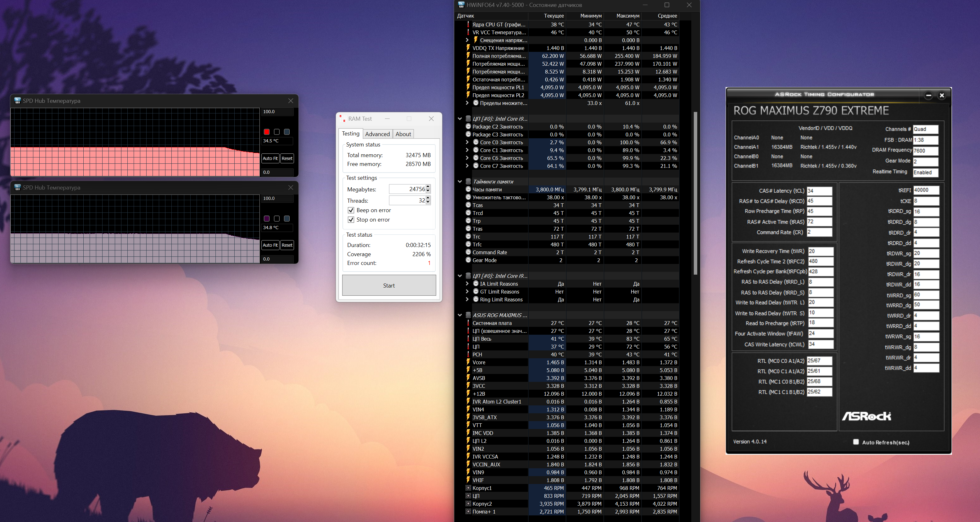Expand the Core C0 Занятость row
This screenshot has width=980, height=522.
click(467, 142)
